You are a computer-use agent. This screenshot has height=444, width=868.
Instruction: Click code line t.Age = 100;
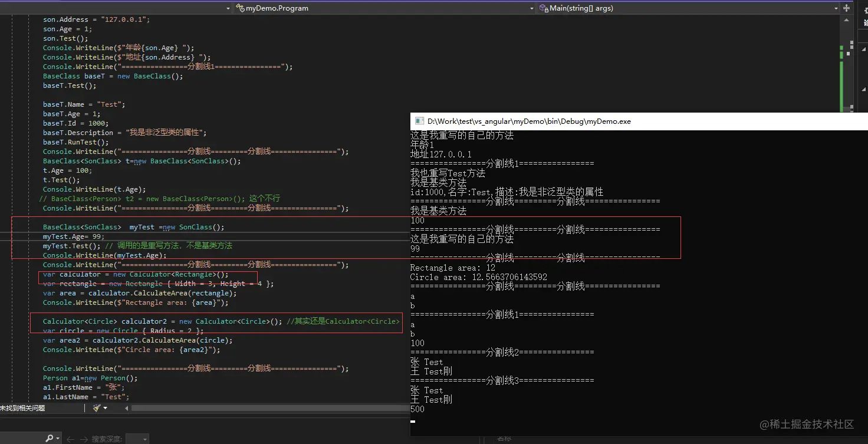[x=68, y=170]
